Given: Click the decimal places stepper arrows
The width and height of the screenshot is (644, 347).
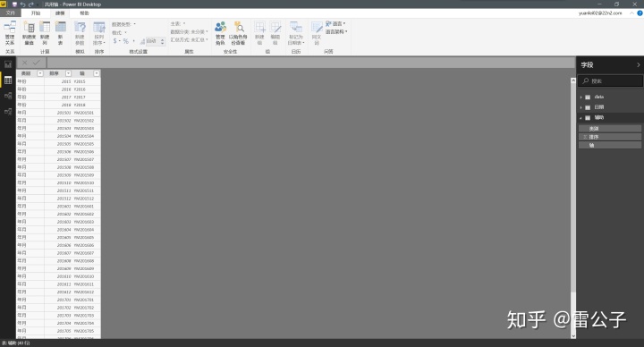Looking at the screenshot, I should pyautogui.click(x=163, y=41).
